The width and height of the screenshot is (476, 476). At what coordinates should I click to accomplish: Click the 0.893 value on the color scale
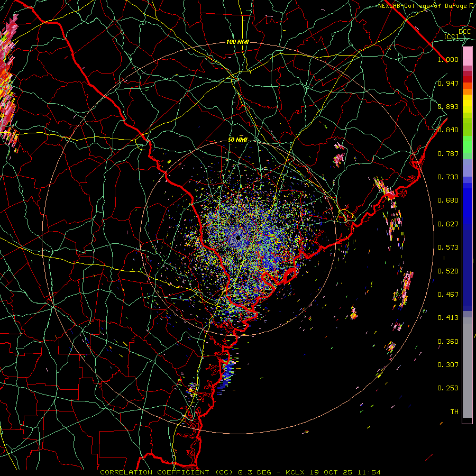pos(448,106)
